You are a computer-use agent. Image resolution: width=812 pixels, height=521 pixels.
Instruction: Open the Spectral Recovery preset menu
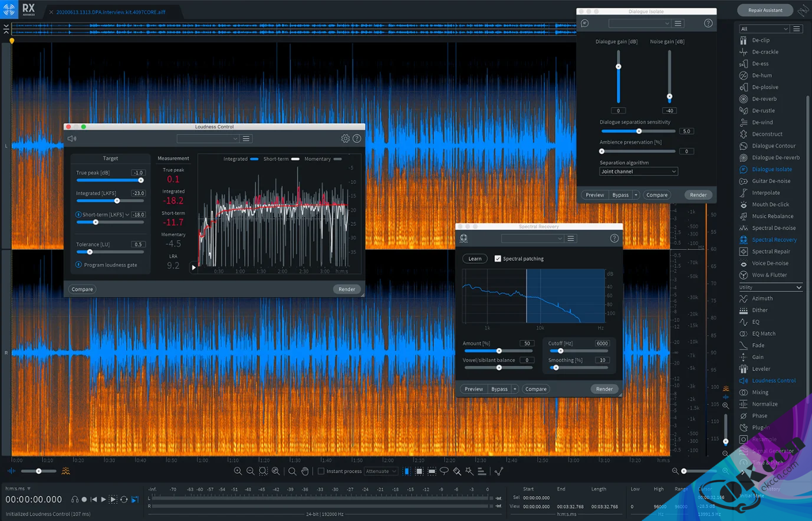click(571, 238)
